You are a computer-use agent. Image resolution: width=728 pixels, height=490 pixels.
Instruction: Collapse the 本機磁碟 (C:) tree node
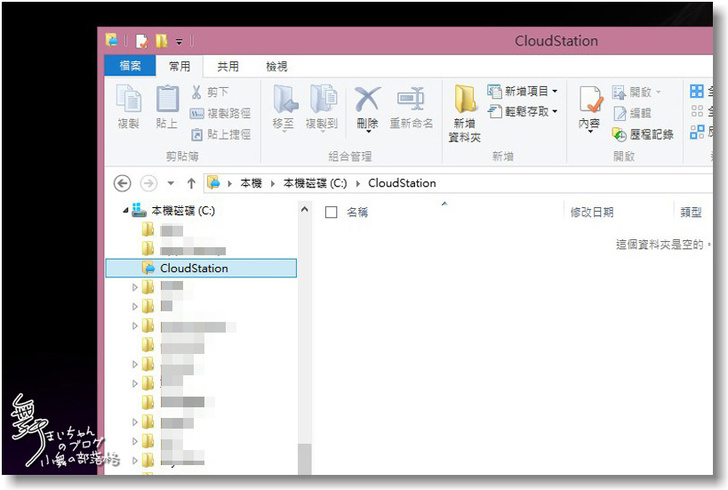(125, 211)
